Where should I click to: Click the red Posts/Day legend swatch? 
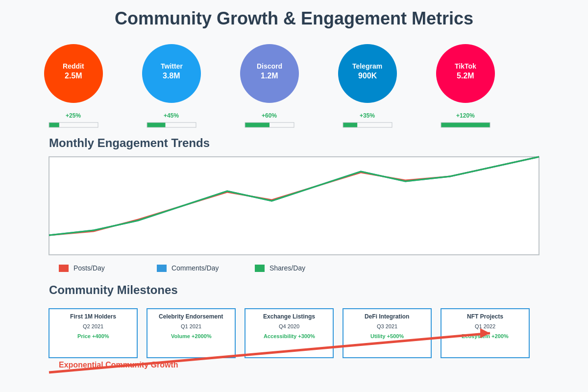pos(64,268)
